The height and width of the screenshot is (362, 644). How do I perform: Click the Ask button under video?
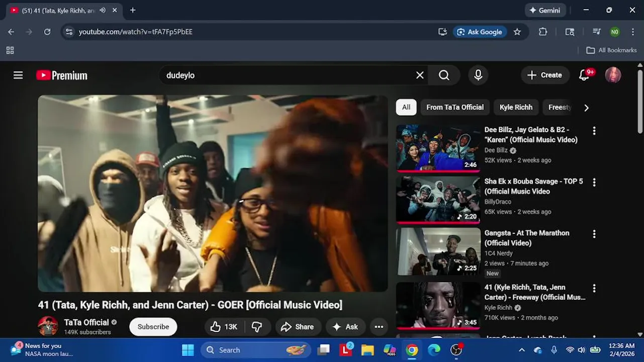[345, 327]
